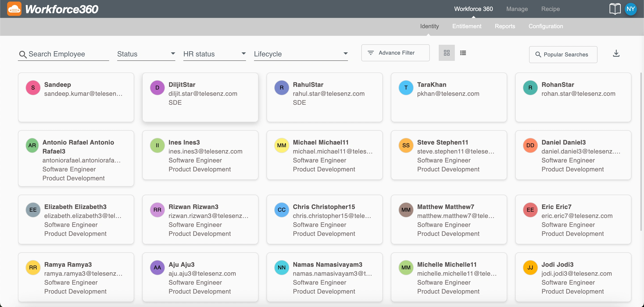Click Sandeep's pink S avatar

[33, 87]
